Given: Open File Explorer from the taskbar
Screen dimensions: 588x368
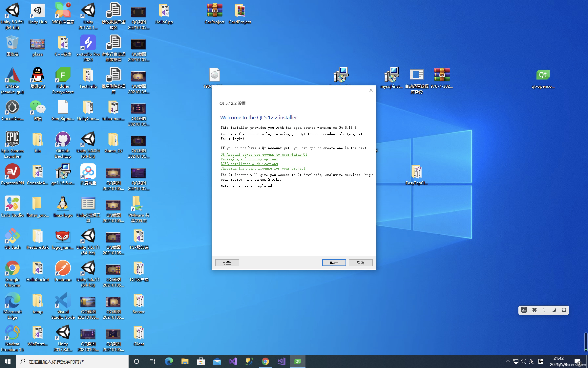Looking at the screenshot, I should tap(185, 361).
